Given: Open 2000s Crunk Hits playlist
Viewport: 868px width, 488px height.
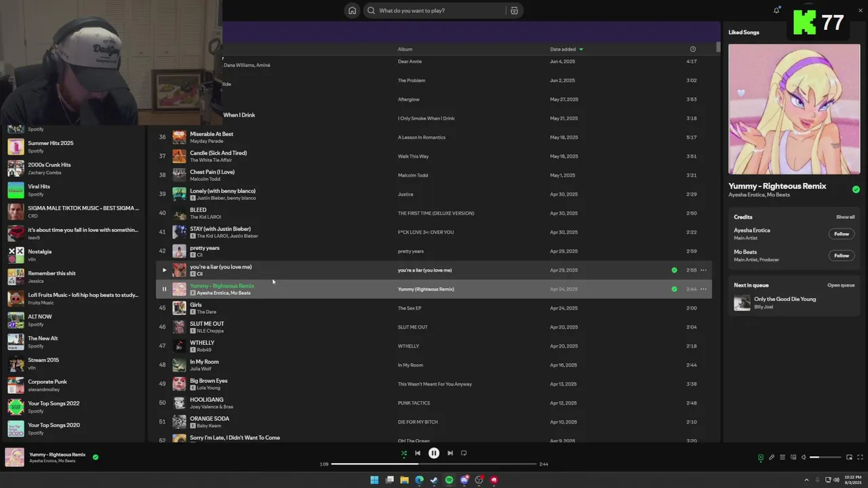Looking at the screenshot, I should (x=73, y=168).
